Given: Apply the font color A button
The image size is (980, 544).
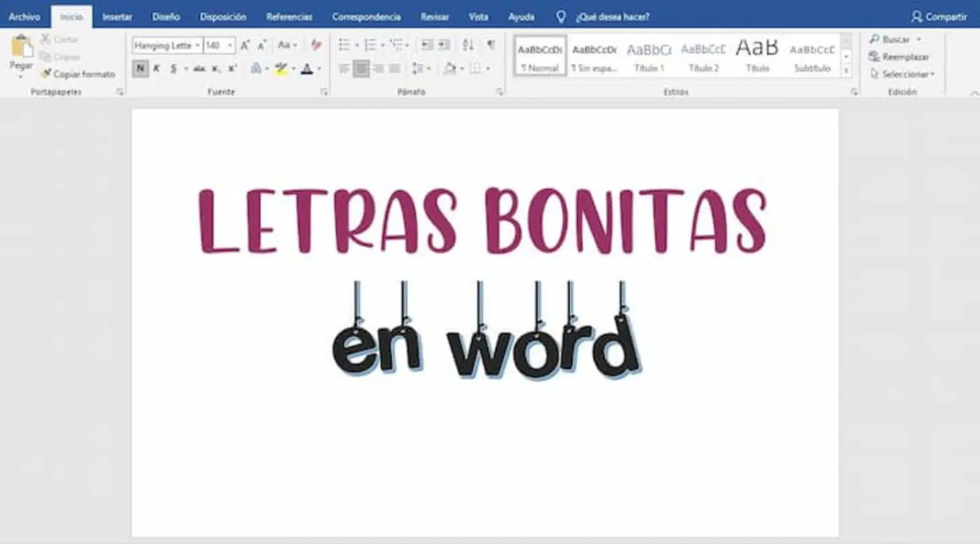Looking at the screenshot, I should tap(307, 69).
